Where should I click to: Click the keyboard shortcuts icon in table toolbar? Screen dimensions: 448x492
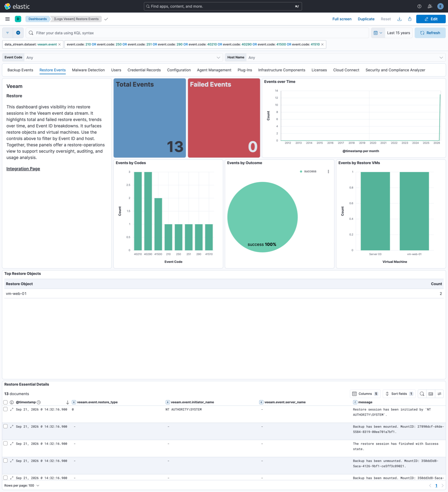point(431,394)
